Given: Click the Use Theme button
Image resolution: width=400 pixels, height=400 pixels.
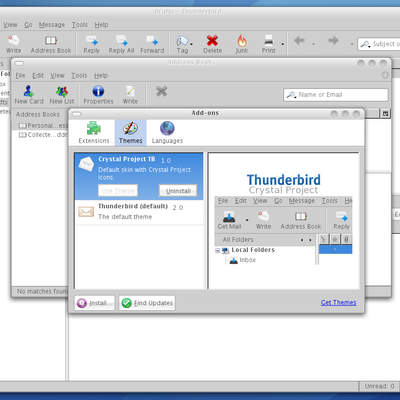Looking at the screenshot, I should tap(118, 191).
